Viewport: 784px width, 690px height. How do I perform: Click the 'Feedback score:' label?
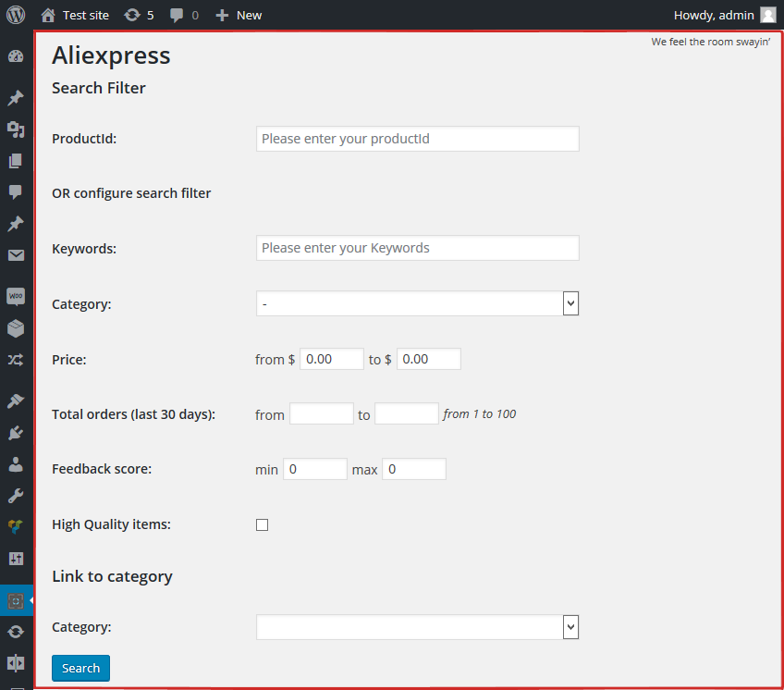click(x=102, y=469)
